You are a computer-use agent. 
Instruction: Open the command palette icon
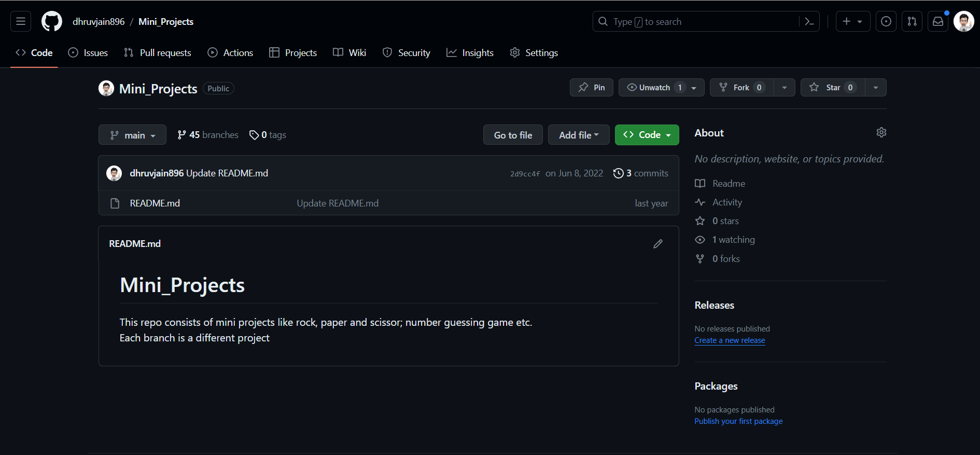point(809,21)
